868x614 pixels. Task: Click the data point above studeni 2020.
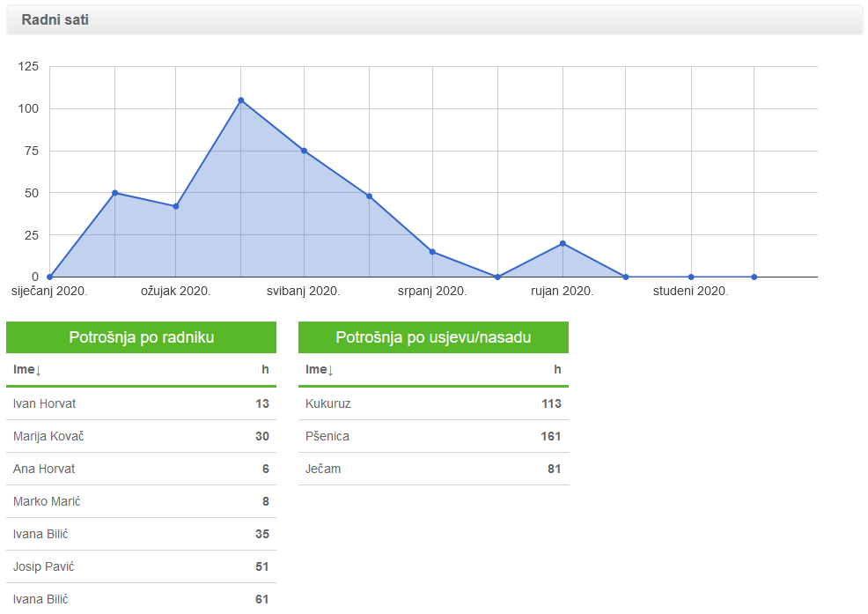[x=691, y=277]
